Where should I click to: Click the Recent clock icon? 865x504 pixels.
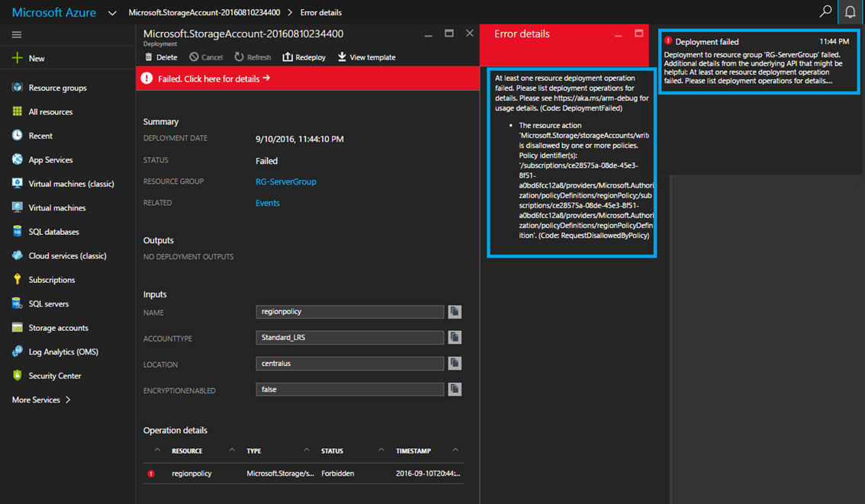click(x=17, y=135)
